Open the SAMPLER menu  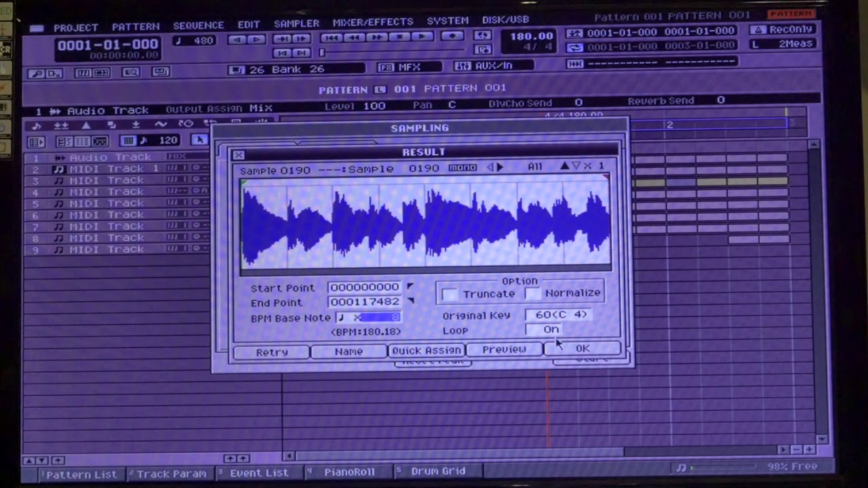[x=296, y=24]
